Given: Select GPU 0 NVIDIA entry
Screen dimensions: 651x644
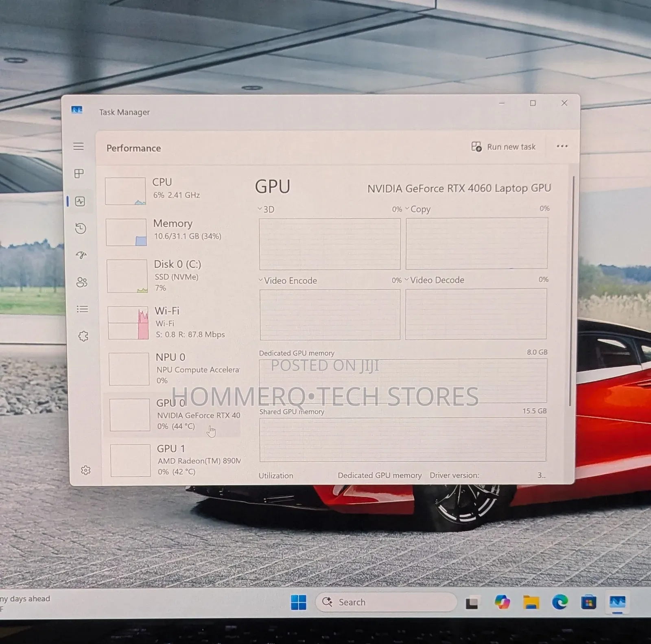Looking at the screenshot, I should click(172, 414).
